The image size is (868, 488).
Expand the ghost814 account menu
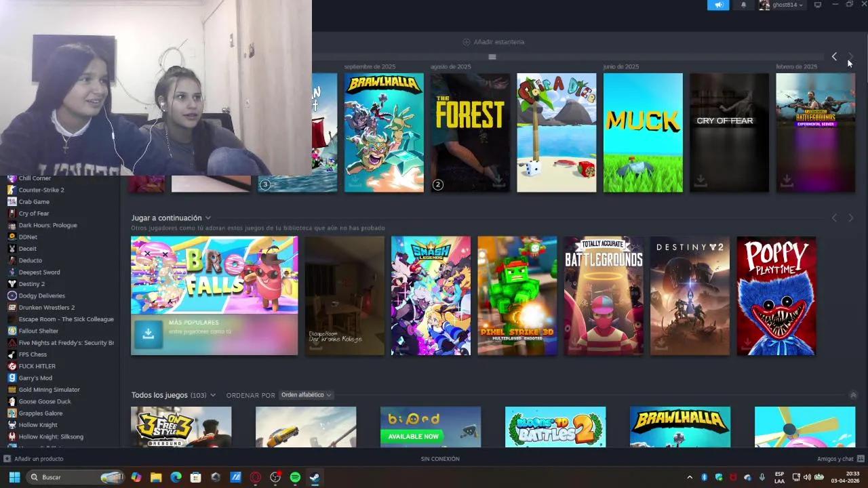pos(782,5)
